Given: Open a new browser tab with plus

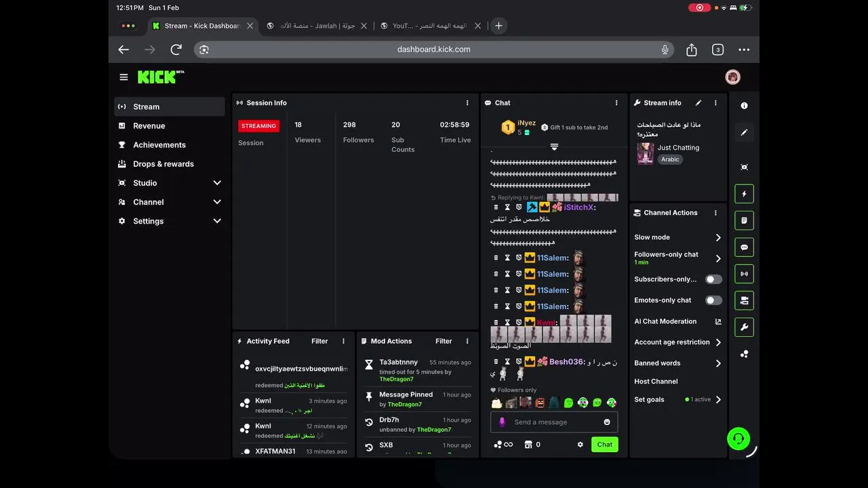Looking at the screenshot, I should [498, 26].
